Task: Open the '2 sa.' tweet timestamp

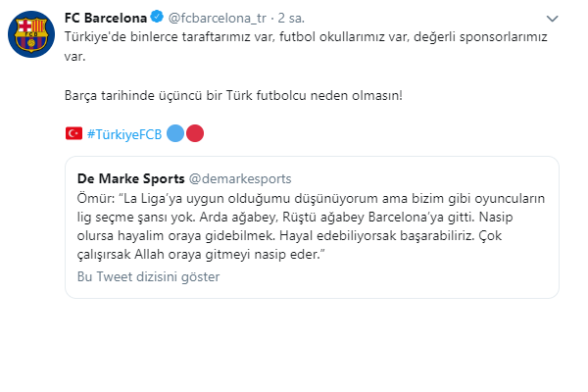Action: (x=291, y=18)
